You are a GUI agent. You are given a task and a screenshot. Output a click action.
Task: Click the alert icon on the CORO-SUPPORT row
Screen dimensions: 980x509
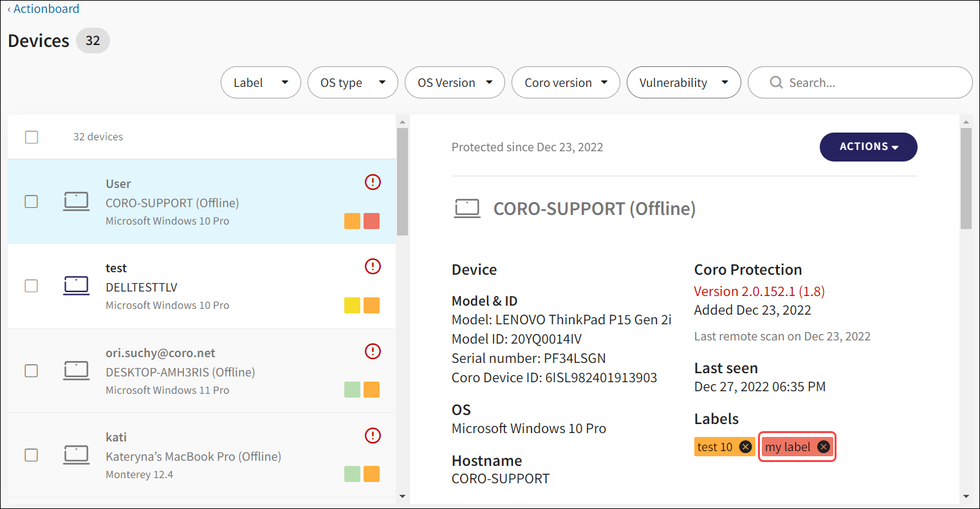pos(373,183)
